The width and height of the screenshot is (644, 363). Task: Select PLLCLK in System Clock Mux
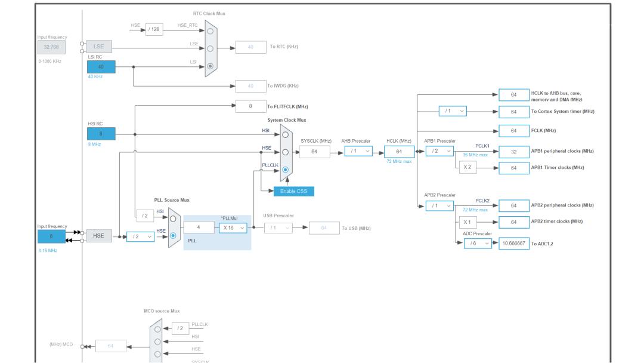coord(285,170)
